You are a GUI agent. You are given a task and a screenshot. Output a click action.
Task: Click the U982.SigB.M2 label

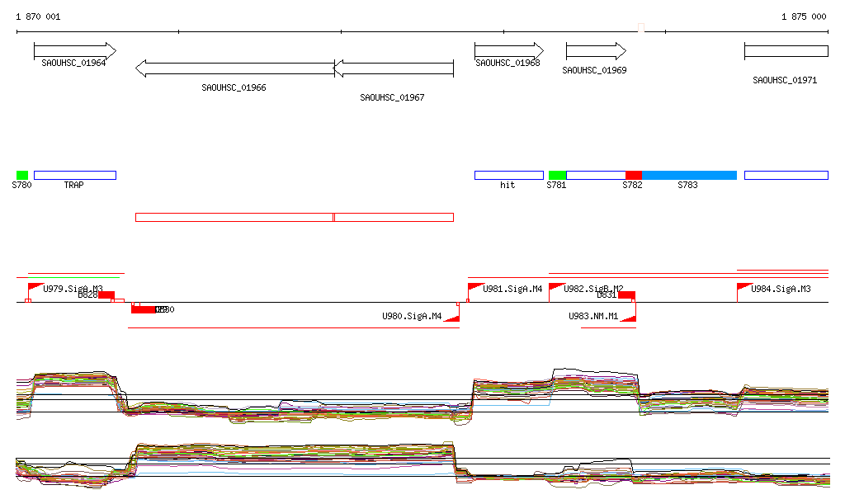point(592,289)
